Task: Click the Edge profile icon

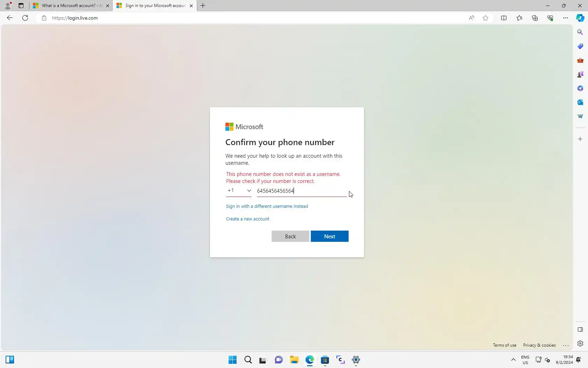Action: coord(8,6)
